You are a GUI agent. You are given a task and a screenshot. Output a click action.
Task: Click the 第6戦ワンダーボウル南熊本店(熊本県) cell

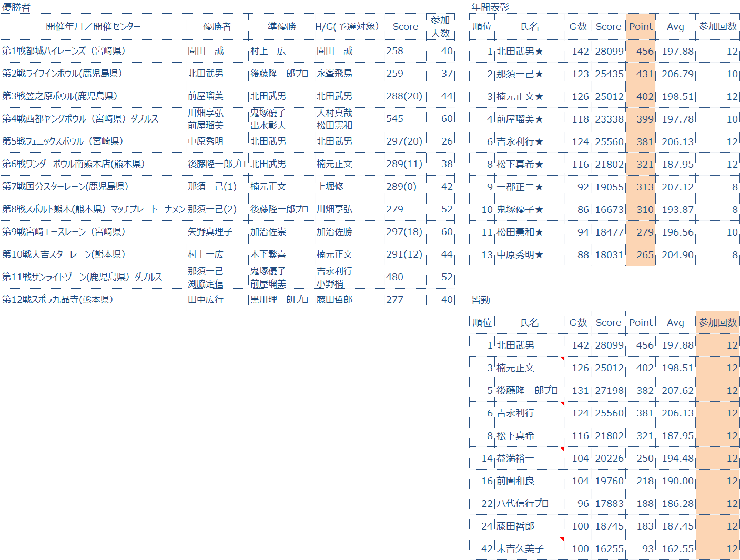(x=93, y=164)
